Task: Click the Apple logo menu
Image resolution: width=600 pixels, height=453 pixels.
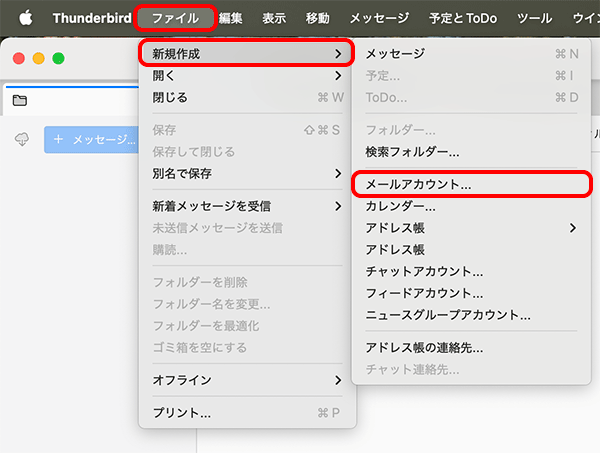Action: pyautogui.click(x=25, y=18)
